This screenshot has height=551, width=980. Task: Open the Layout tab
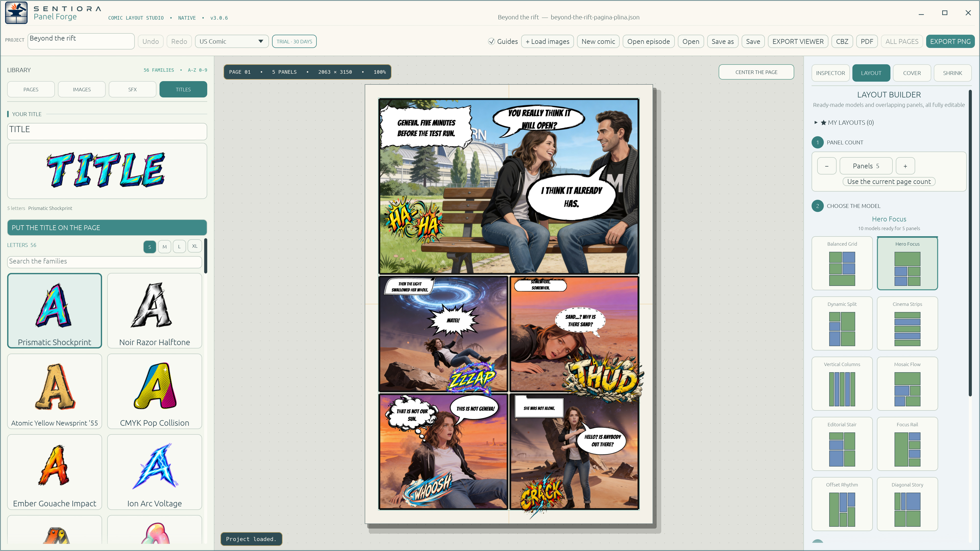click(871, 73)
